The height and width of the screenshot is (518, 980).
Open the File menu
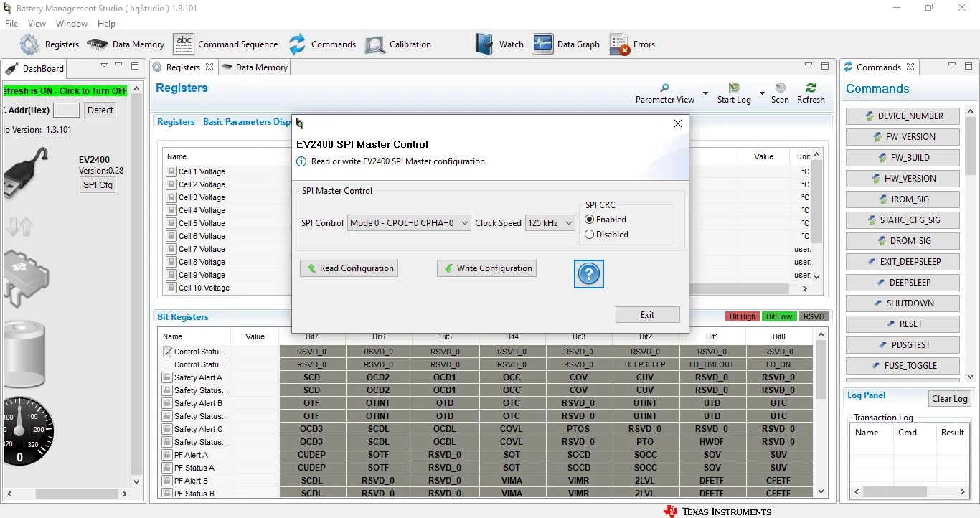coord(11,24)
